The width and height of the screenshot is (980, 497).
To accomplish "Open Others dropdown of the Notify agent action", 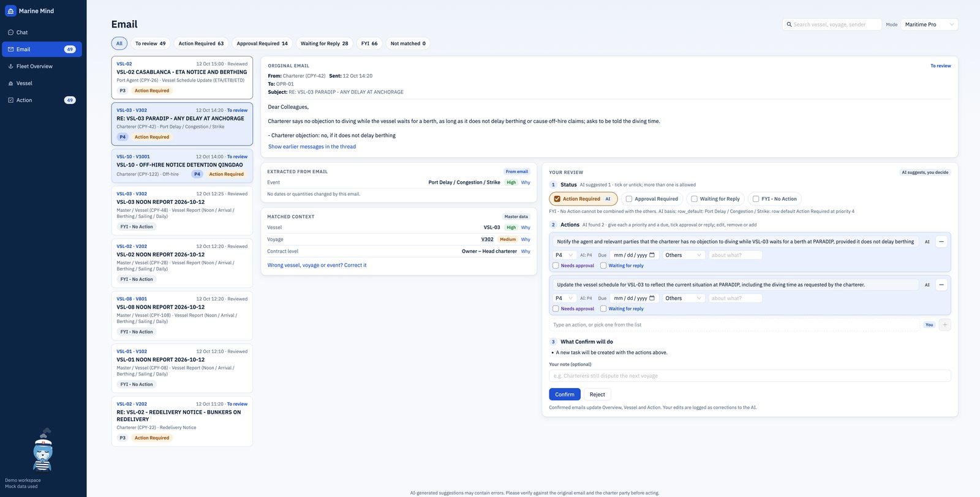I will (684, 255).
